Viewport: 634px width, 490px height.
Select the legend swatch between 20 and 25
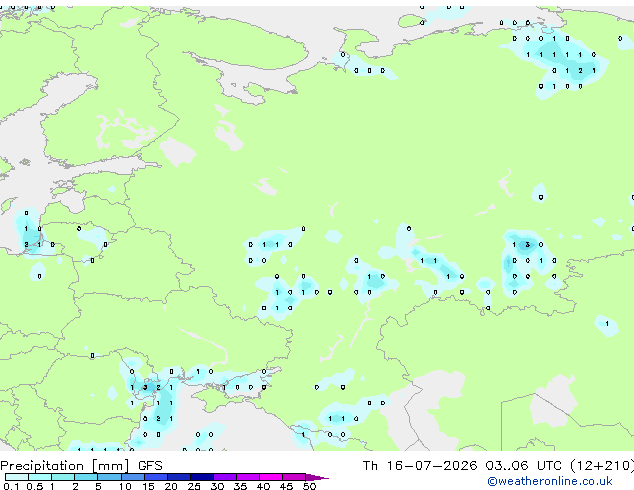pos(178,477)
